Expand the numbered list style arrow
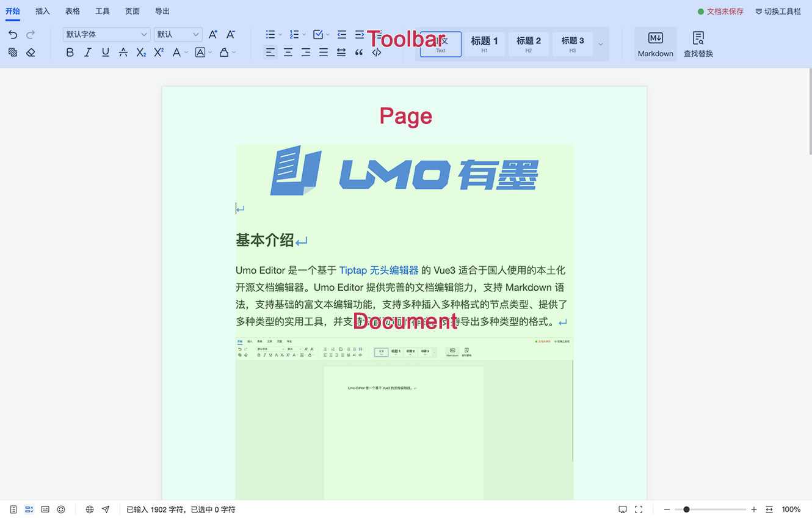812x518 pixels. [304, 35]
